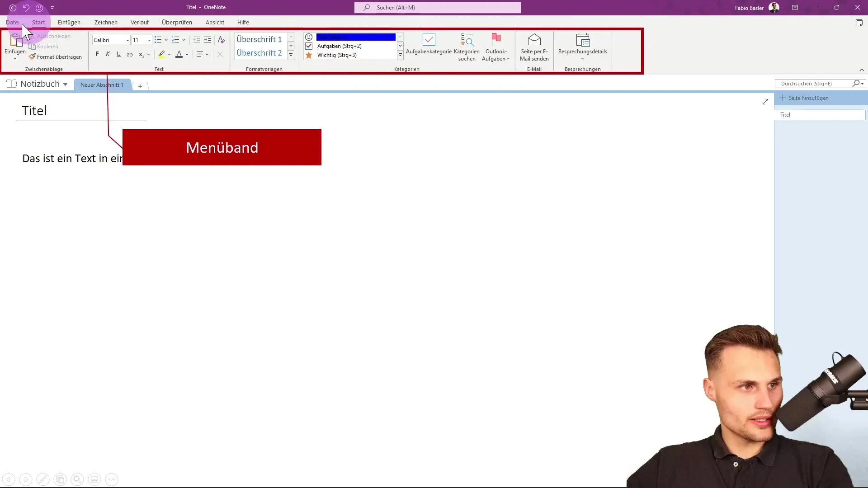Select the Titel page in page list

tap(820, 115)
